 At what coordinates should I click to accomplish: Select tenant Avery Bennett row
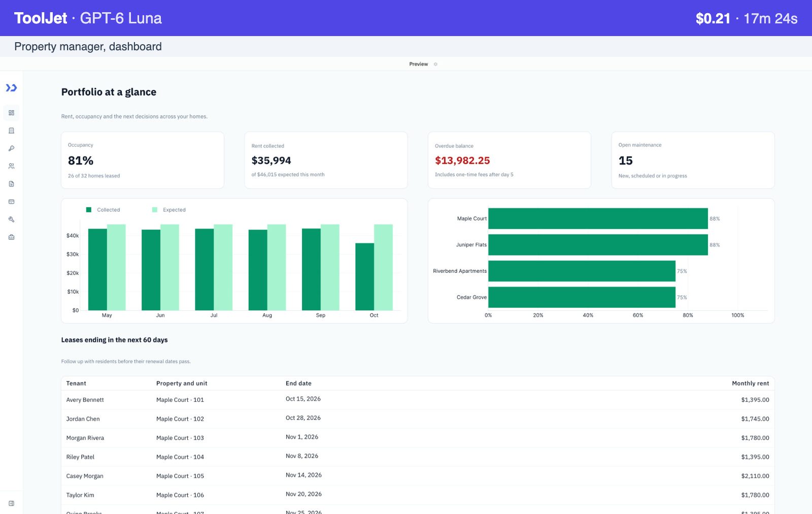[418, 400]
